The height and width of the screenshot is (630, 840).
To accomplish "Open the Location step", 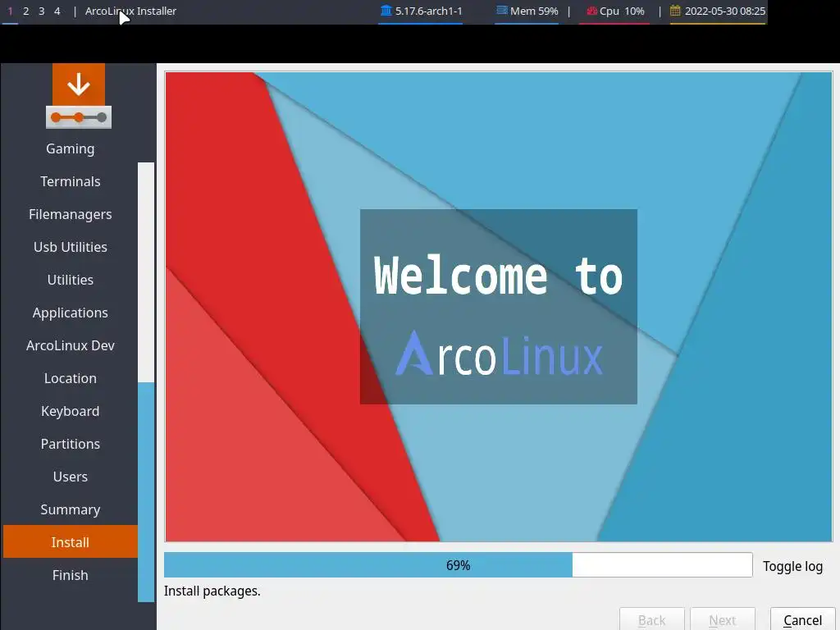I will click(x=71, y=378).
